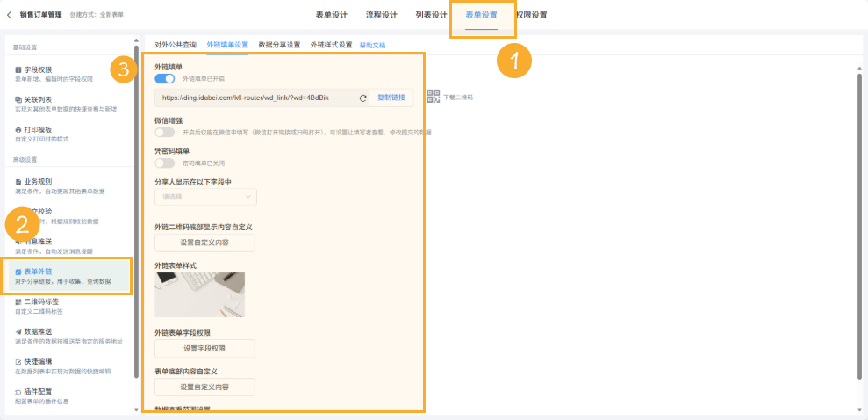Click the 复制链接 button
The width and height of the screenshot is (868, 420).
(x=391, y=98)
